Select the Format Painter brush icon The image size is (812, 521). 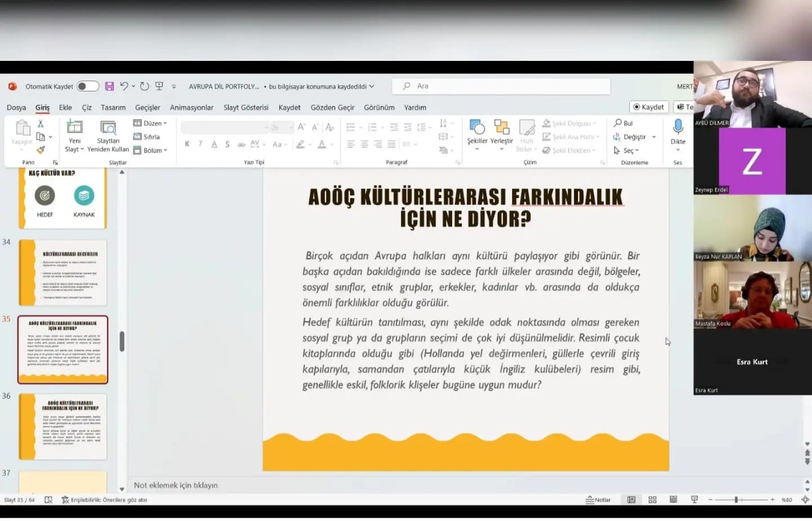coord(41,150)
